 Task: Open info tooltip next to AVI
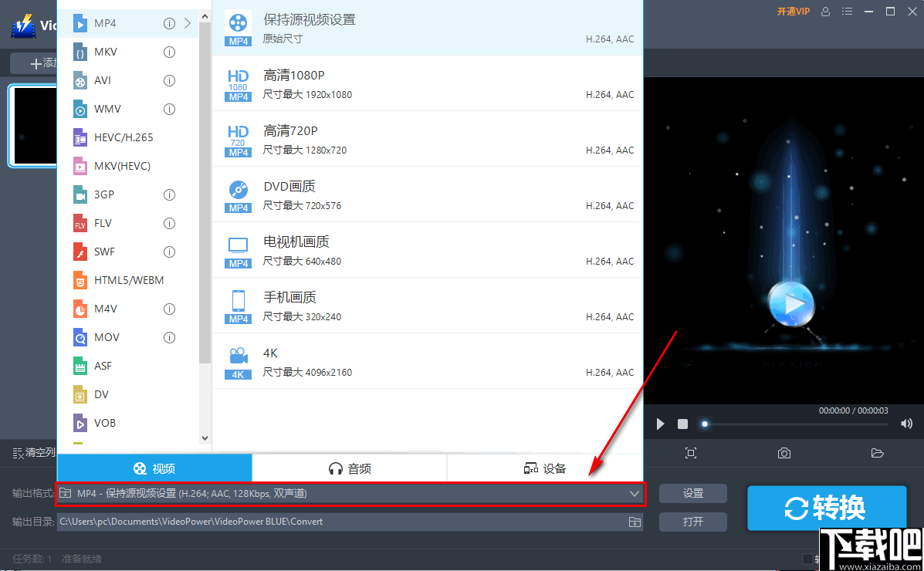click(168, 79)
